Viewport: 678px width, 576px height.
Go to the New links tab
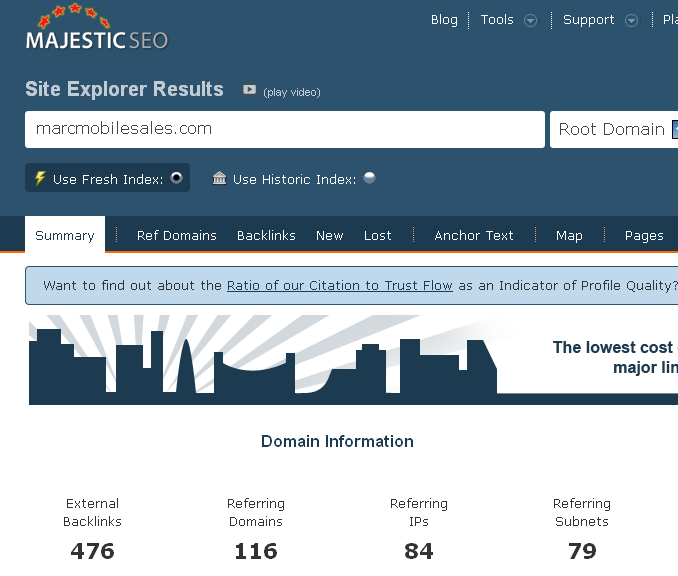pyautogui.click(x=329, y=236)
